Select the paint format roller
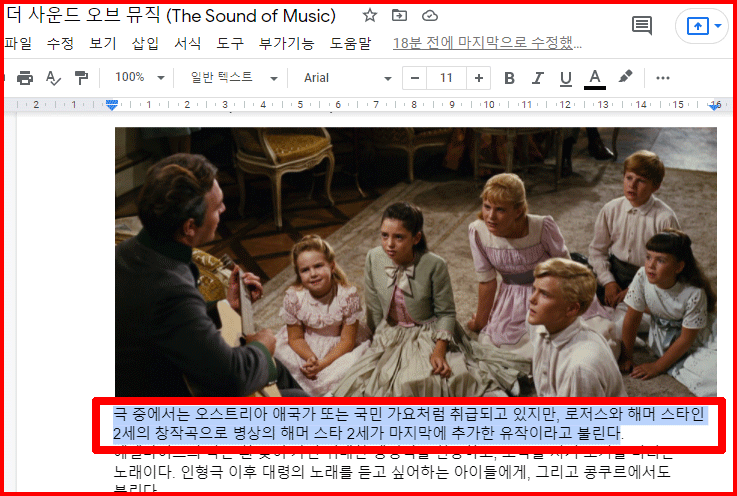 pyautogui.click(x=82, y=78)
